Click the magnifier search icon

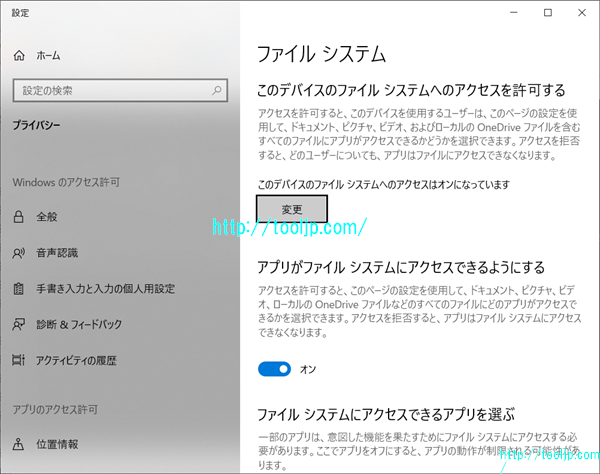(217, 90)
